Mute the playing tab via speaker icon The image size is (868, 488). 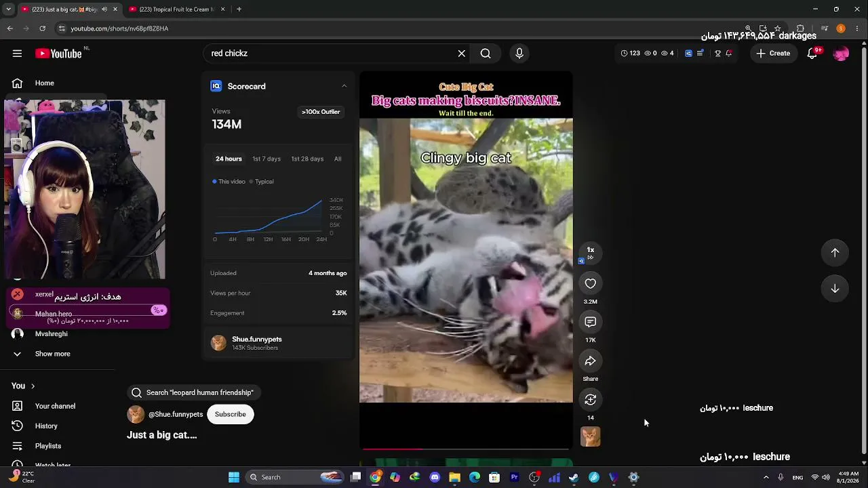coord(104,9)
